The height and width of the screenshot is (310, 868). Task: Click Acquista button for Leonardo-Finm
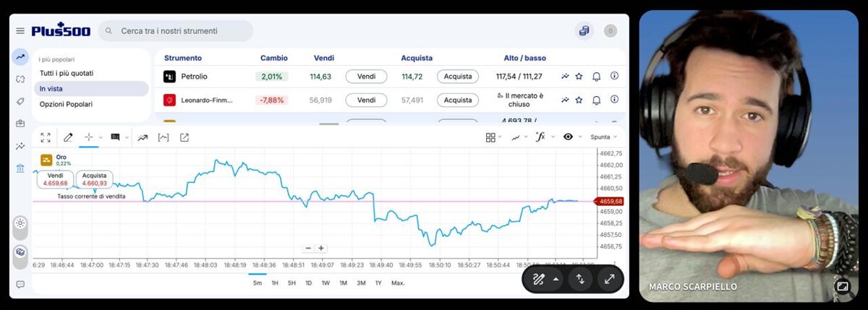pyautogui.click(x=458, y=100)
